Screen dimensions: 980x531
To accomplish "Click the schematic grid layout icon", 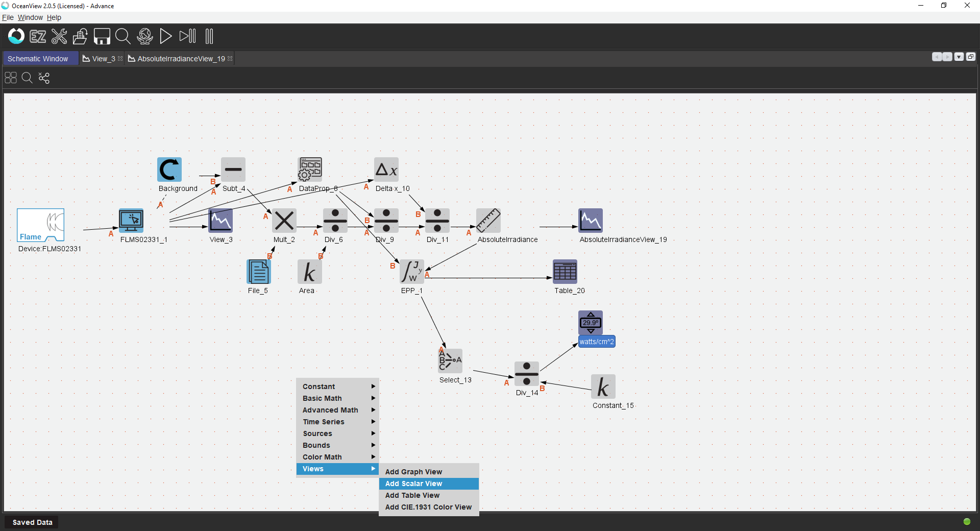I will (x=11, y=78).
